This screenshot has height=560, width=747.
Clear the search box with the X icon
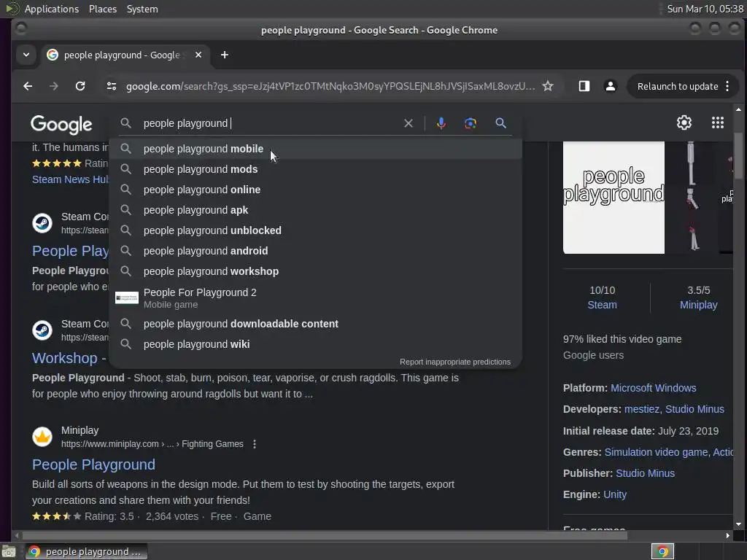(x=409, y=123)
